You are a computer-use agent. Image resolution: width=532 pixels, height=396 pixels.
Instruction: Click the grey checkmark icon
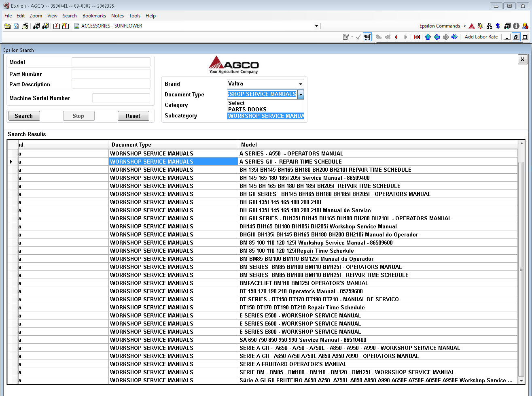tap(358, 37)
